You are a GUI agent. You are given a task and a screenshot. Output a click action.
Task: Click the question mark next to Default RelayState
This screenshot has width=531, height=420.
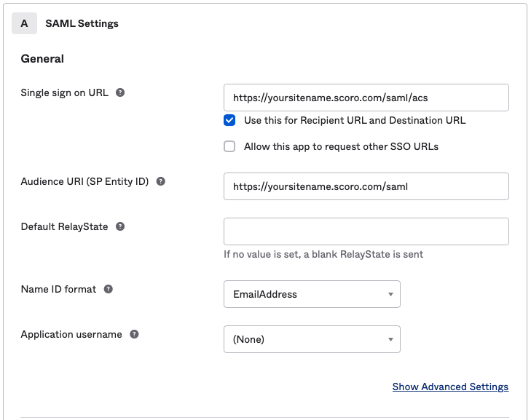(120, 226)
